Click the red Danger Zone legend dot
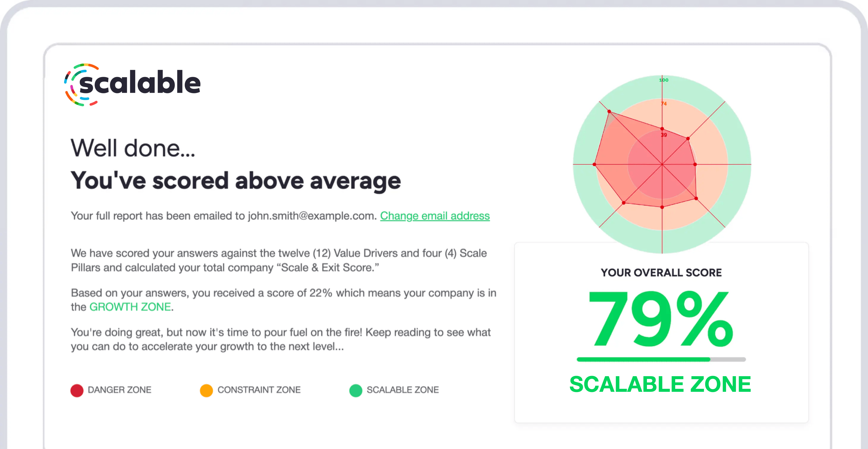868x449 pixels. 77,390
